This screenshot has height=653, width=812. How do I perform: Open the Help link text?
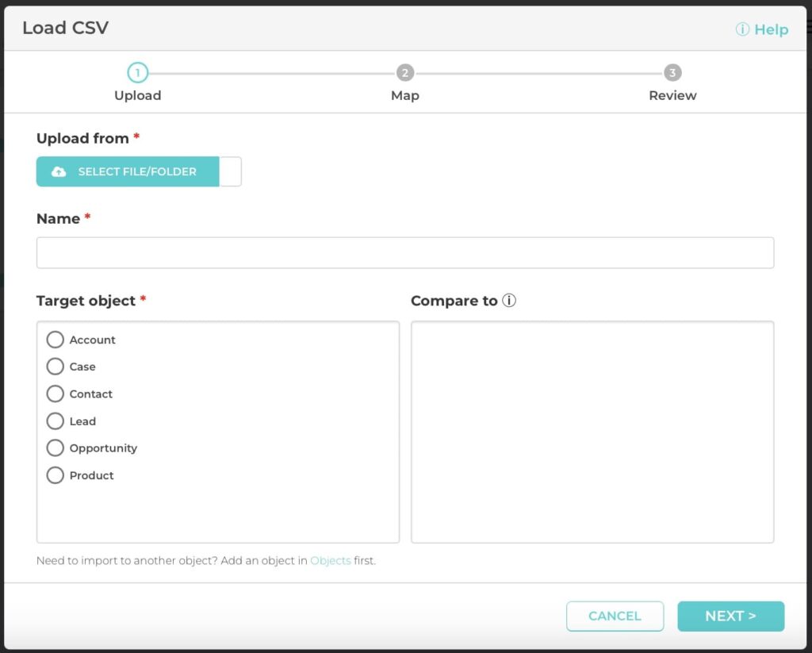tap(771, 29)
